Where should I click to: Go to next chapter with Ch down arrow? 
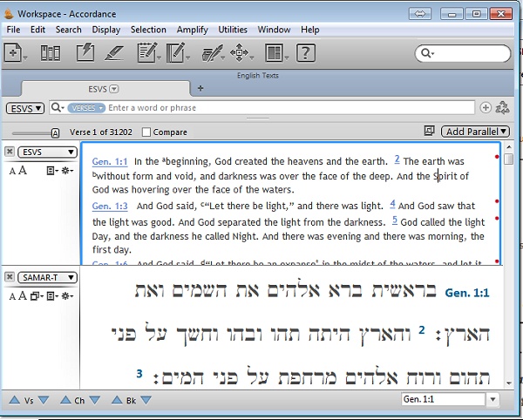[95, 400]
